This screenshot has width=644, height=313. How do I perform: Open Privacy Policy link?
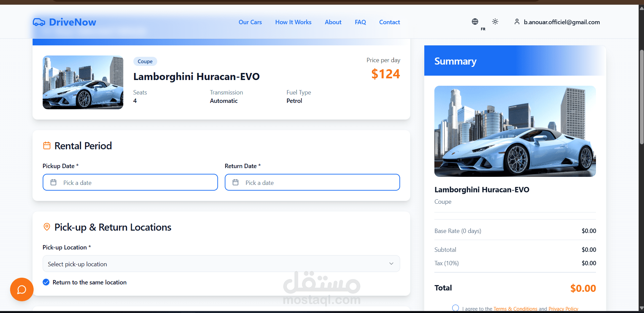563,309
